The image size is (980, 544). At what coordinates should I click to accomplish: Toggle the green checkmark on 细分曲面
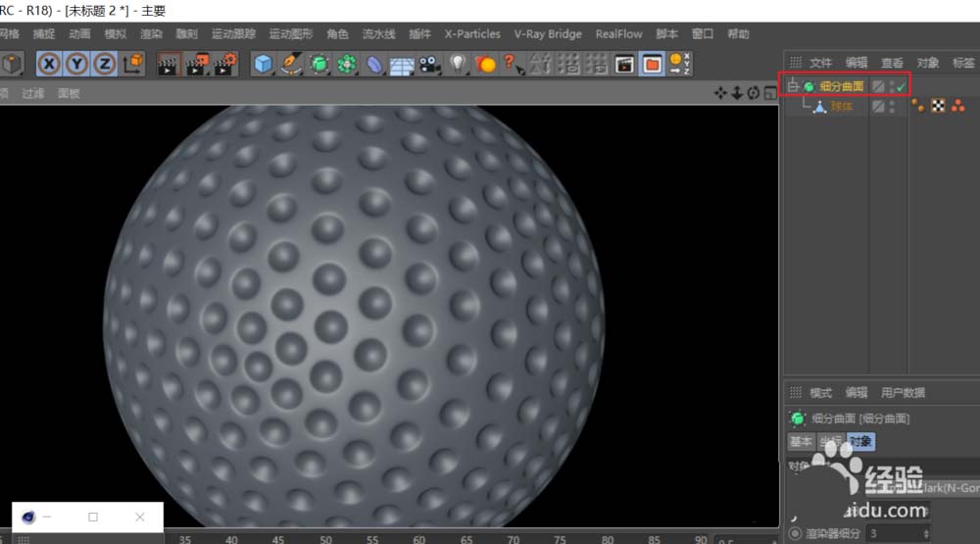coord(899,86)
